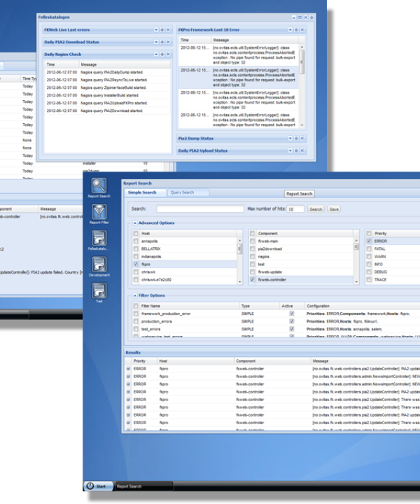Screen dimensions: 420x504
Task: Open the Report Search desktop icon
Action: [99, 187]
